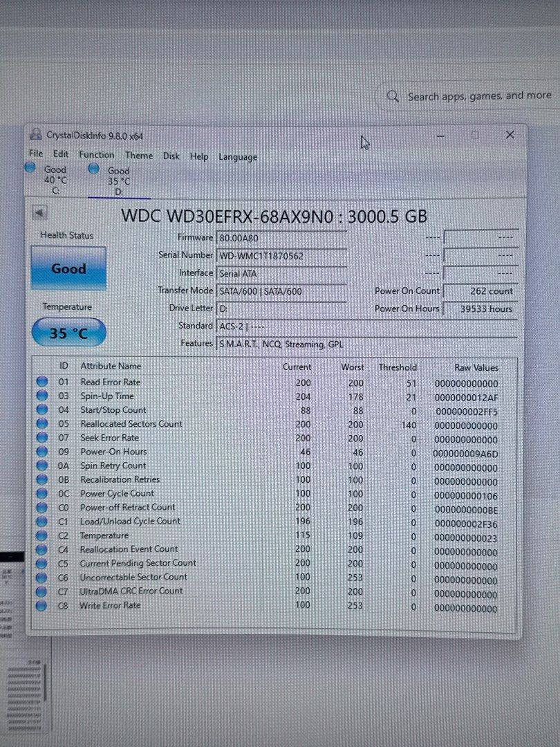Open the Help menu
Image resolution: width=560 pixels, height=747 pixels.
[199, 156]
